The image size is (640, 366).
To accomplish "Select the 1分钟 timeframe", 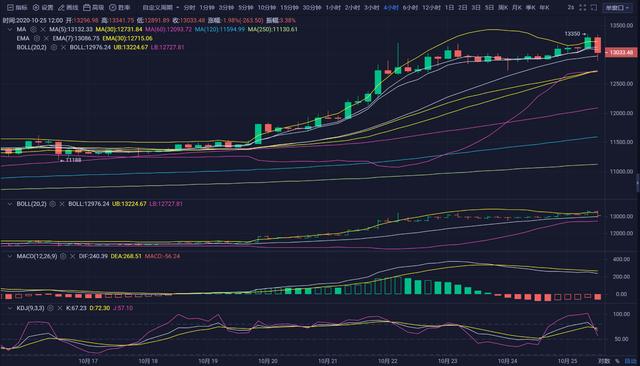I will pyautogui.click(x=207, y=7).
